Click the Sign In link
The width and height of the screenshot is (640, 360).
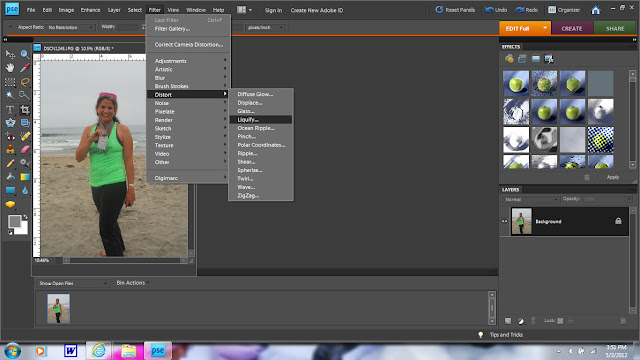pyautogui.click(x=273, y=10)
